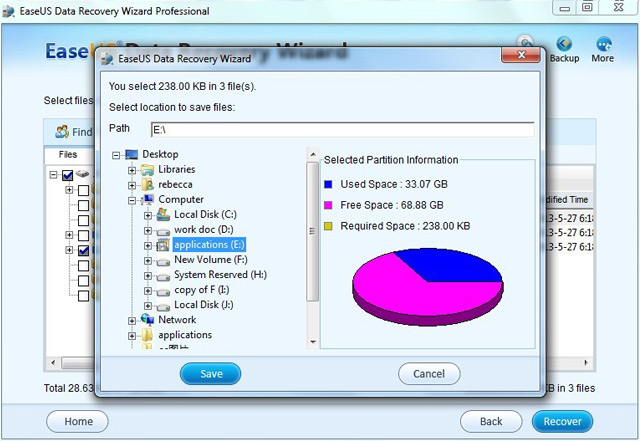Click the Save button
The height and width of the screenshot is (441, 640).
pos(211,374)
